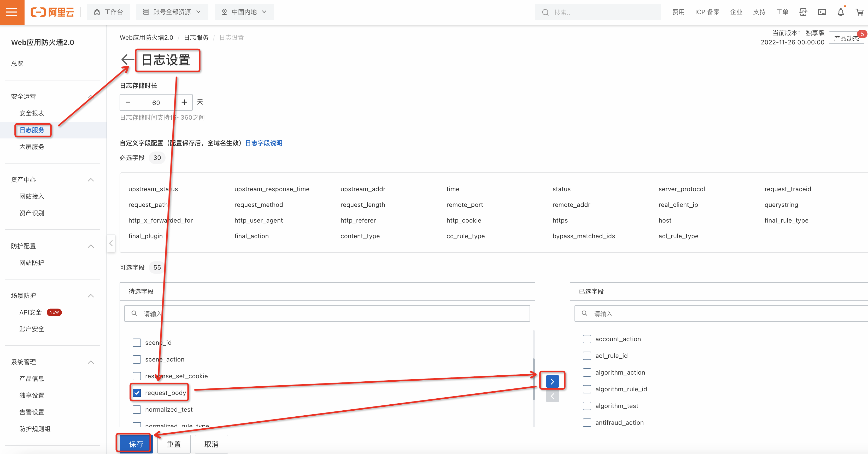Click Web应用防火墙2.0 in the breadcrumb
Viewport: 868px width, 454px height.
(x=146, y=37)
